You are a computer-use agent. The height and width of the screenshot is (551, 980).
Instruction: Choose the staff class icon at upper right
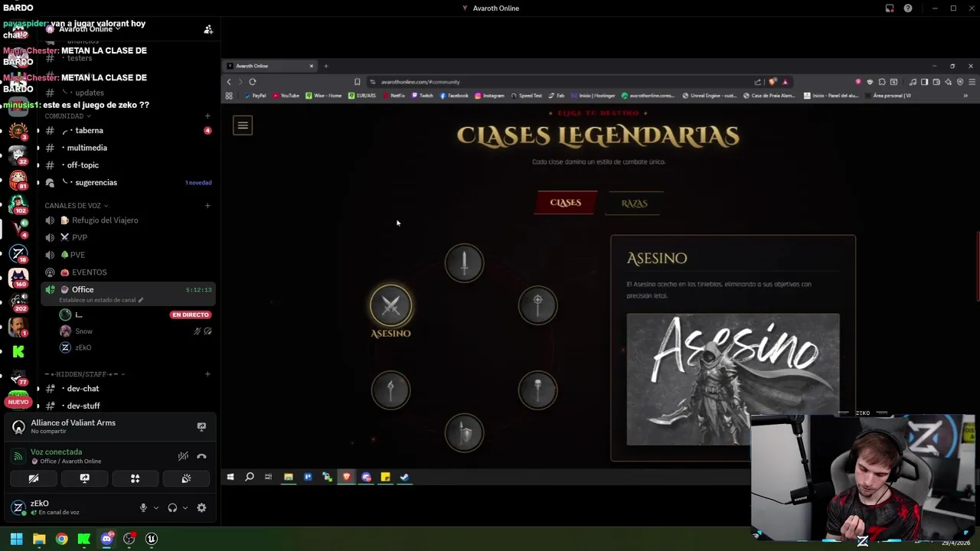coord(537,305)
